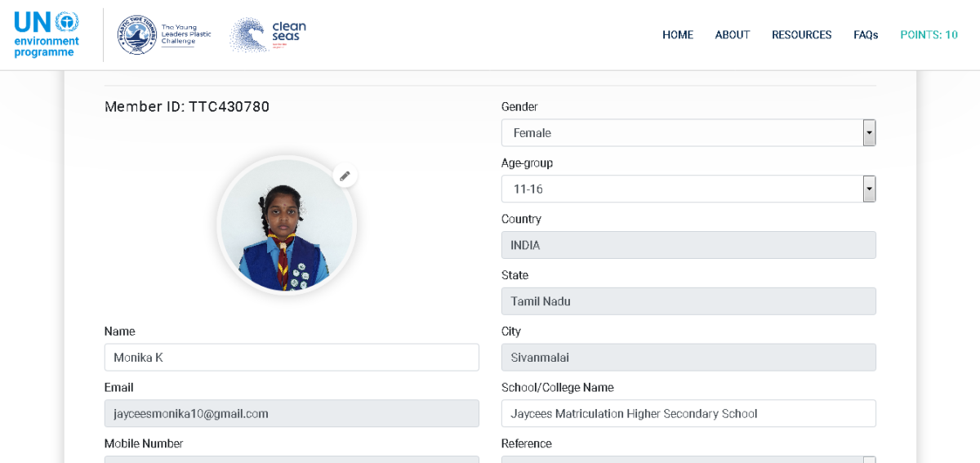
Task: Click the Mobile Number label
Action: tap(144, 443)
